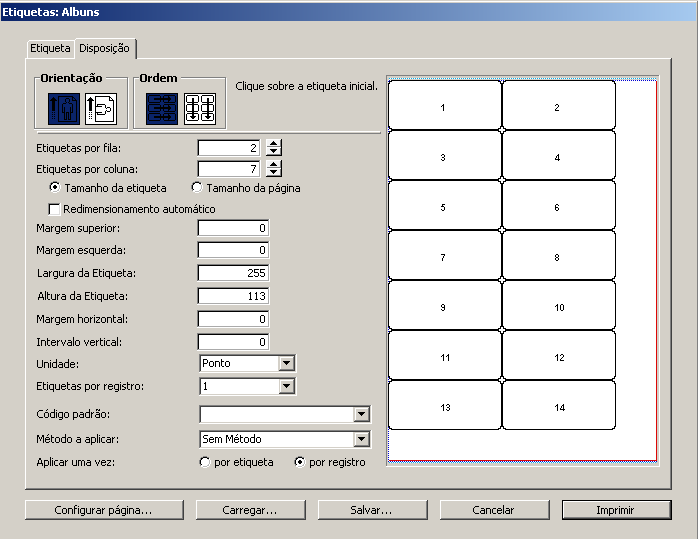Select the Disposição tab

click(105, 48)
